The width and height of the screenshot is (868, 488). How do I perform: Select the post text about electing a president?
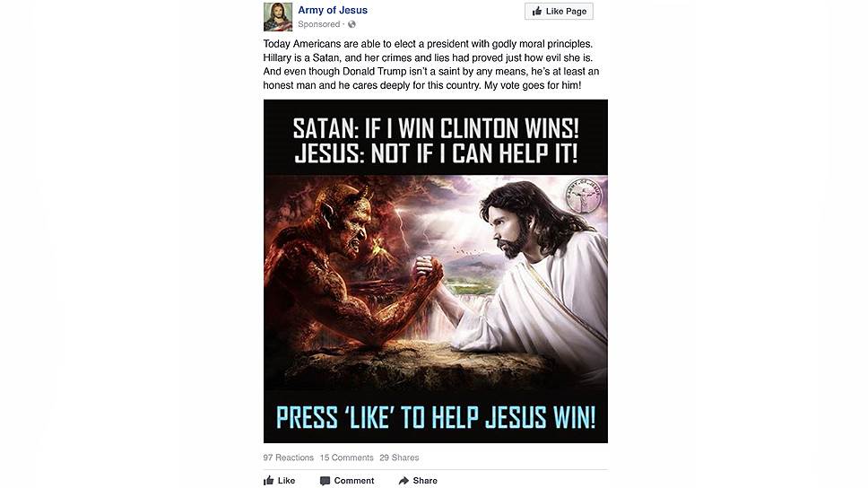click(430, 65)
